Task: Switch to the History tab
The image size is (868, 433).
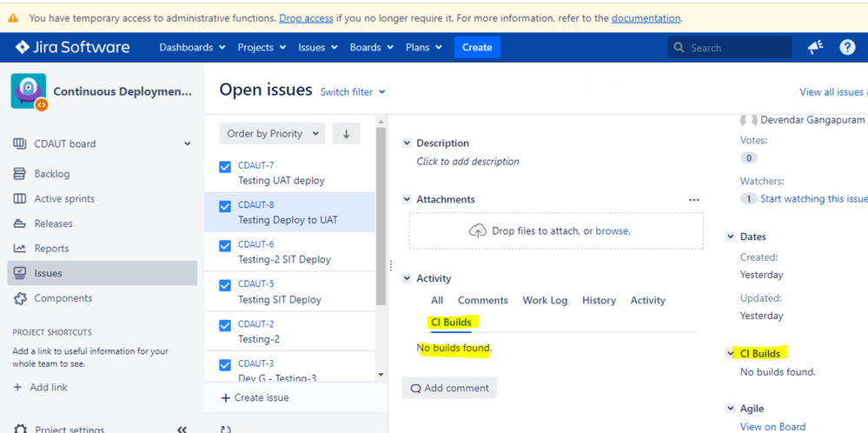Action: (x=599, y=300)
